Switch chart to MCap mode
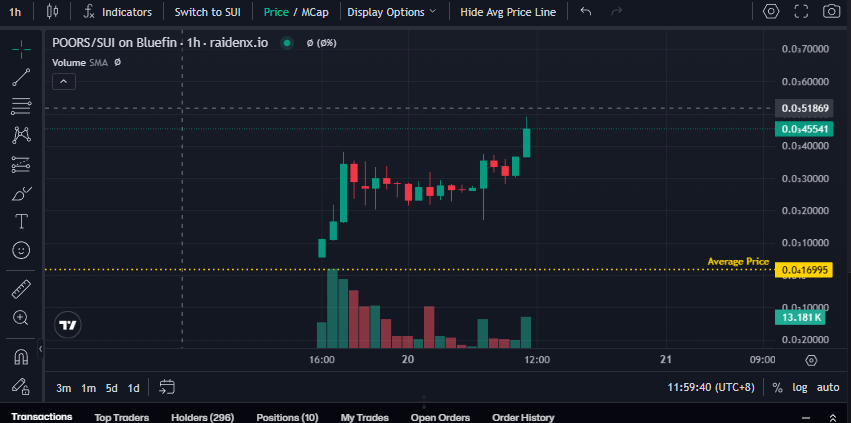 pyautogui.click(x=314, y=12)
